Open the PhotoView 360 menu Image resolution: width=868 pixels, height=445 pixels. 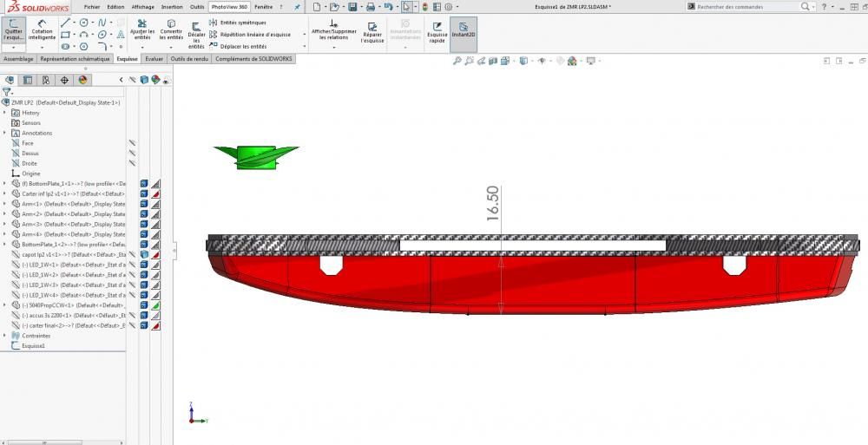pyautogui.click(x=229, y=7)
